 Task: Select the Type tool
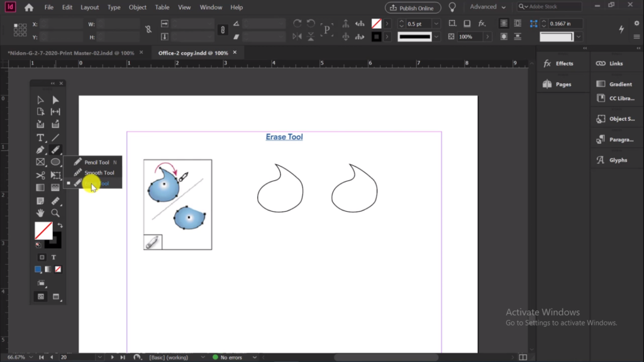click(x=40, y=138)
